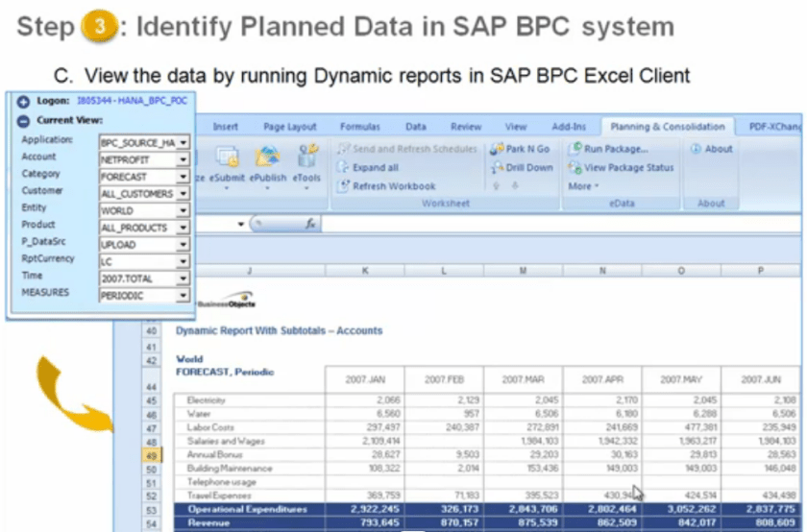Open the Category FORECAST dropdown
The width and height of the screenshot is (807, 532).
click(183, 177)
